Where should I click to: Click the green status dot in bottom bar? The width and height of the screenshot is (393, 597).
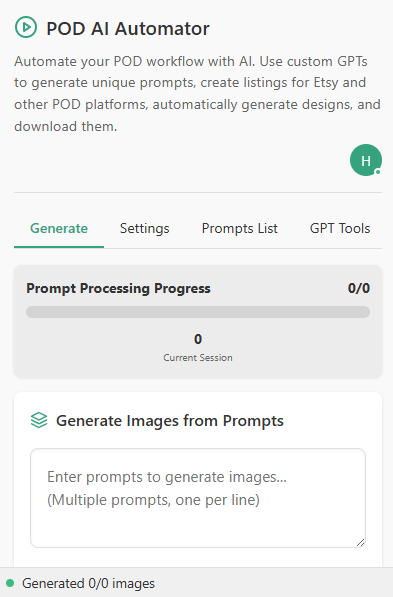pos(10,583)
